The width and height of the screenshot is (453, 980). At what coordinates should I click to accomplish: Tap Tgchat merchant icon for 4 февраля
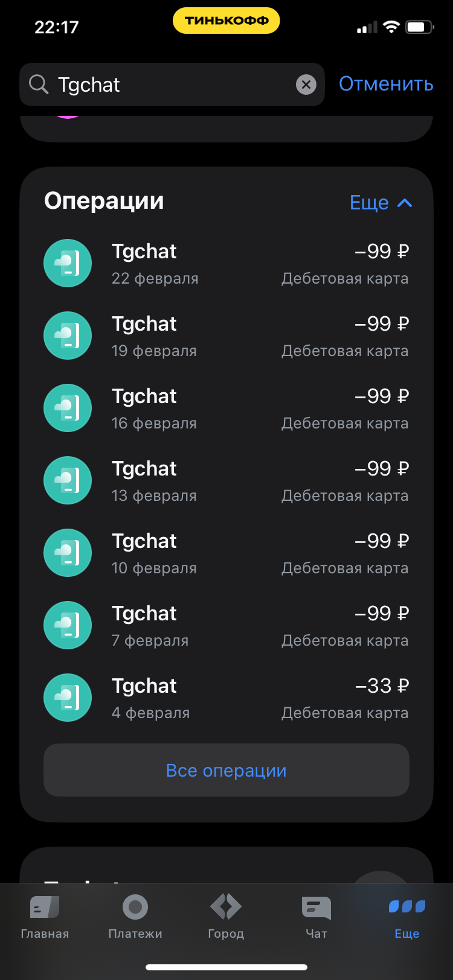tap(68, 698)
